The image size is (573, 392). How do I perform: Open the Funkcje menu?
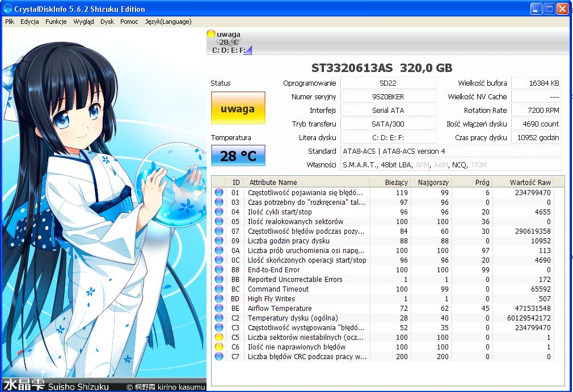56,22
